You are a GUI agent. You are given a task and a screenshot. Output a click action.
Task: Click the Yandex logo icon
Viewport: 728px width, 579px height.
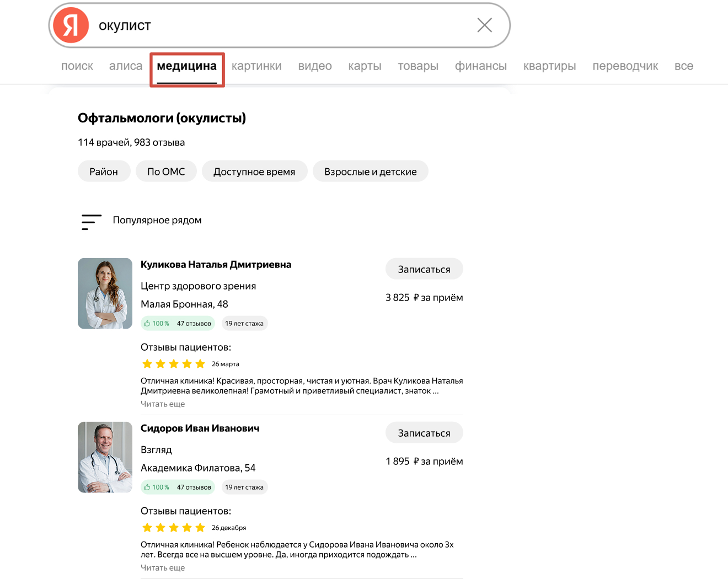71,25
